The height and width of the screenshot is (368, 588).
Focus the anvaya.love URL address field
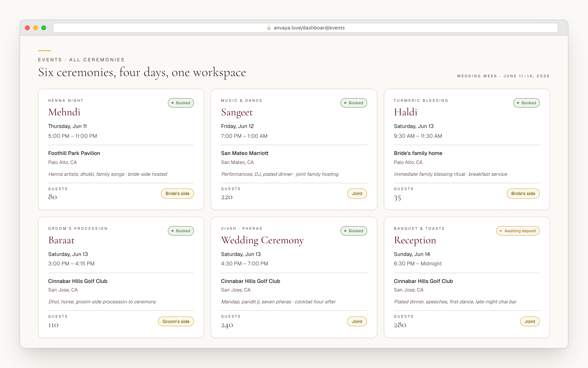[305, 28]
